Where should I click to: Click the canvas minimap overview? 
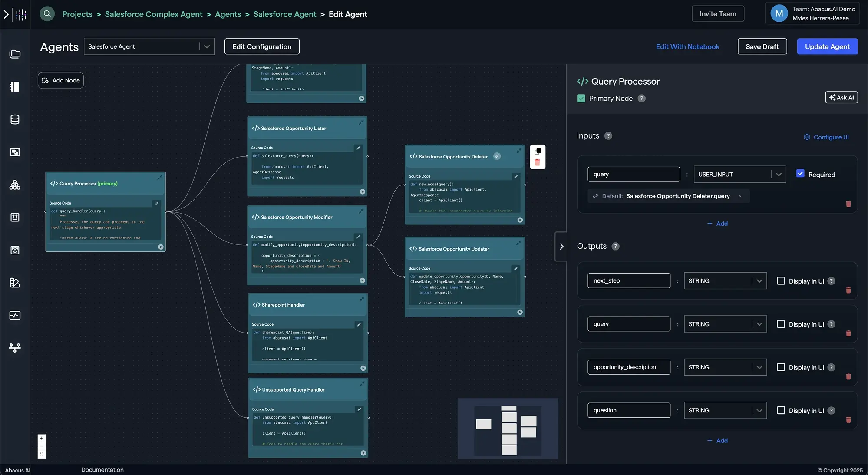click(508, 428)
